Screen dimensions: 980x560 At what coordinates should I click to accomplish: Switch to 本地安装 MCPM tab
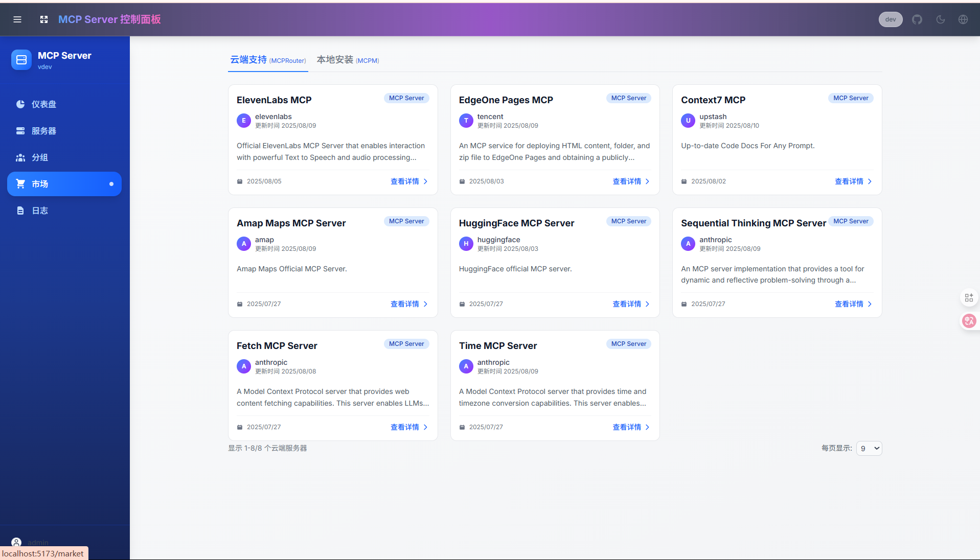tap(348, 60)
